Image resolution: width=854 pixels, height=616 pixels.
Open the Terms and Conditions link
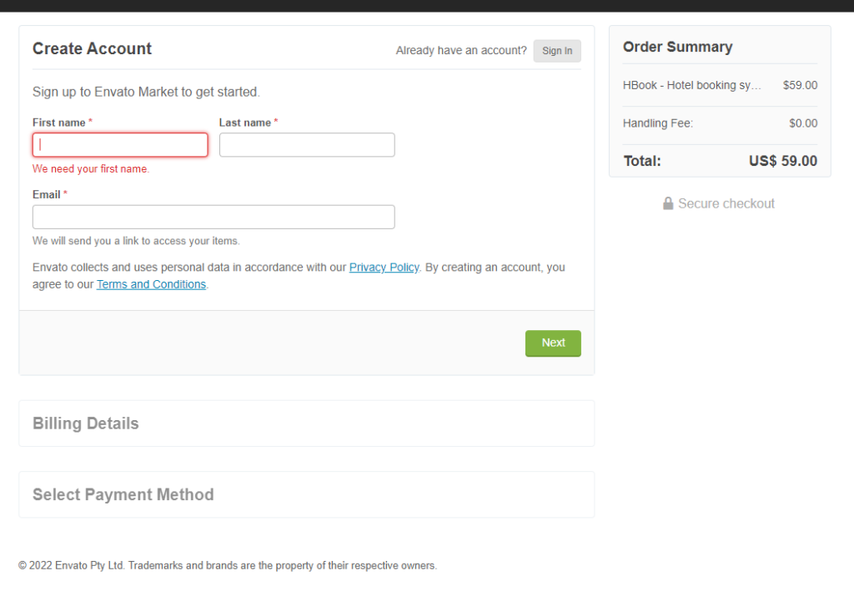pyautogui.click(x=152, y=284)
